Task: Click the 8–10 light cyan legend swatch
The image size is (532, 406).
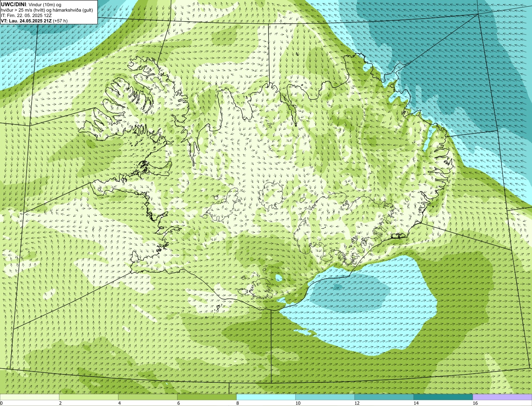Action: (266, 397)
